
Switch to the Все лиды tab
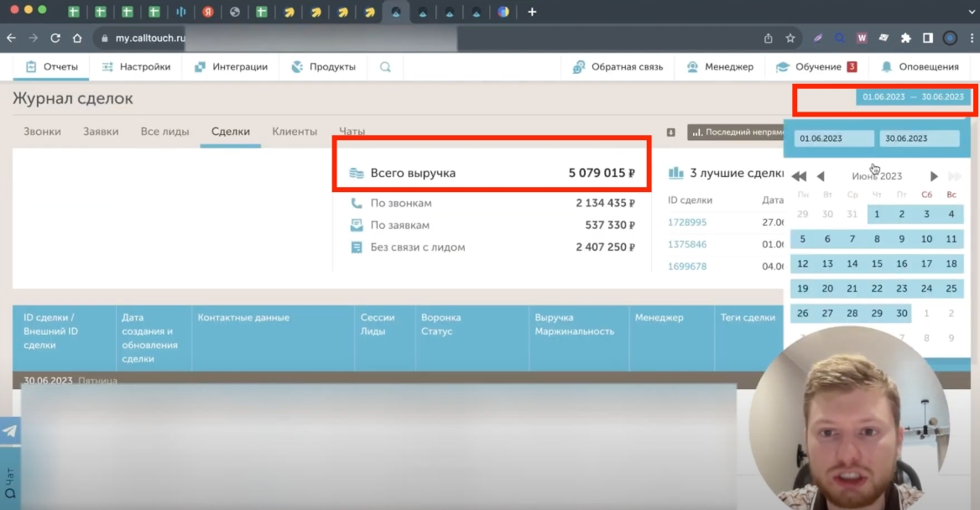coord(165,131)
